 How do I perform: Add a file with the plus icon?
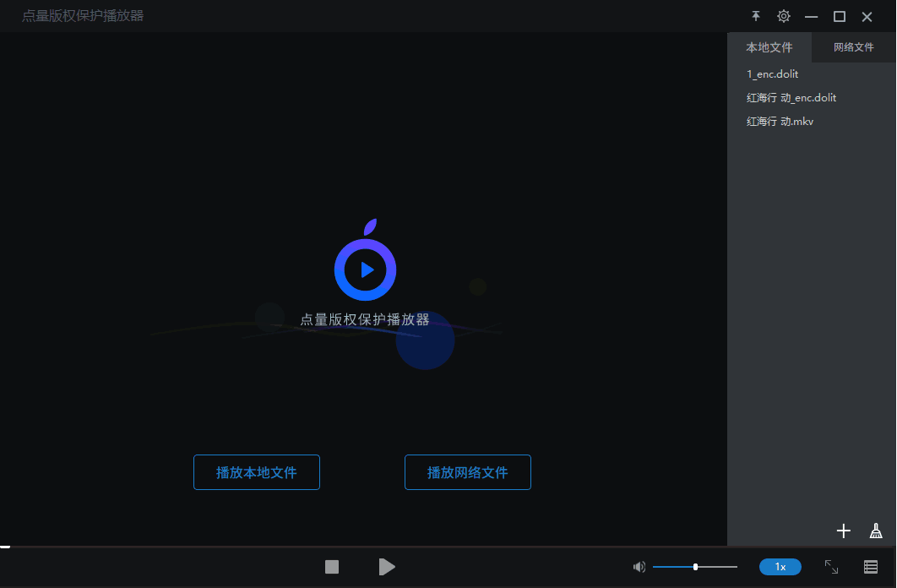point(843,531)
